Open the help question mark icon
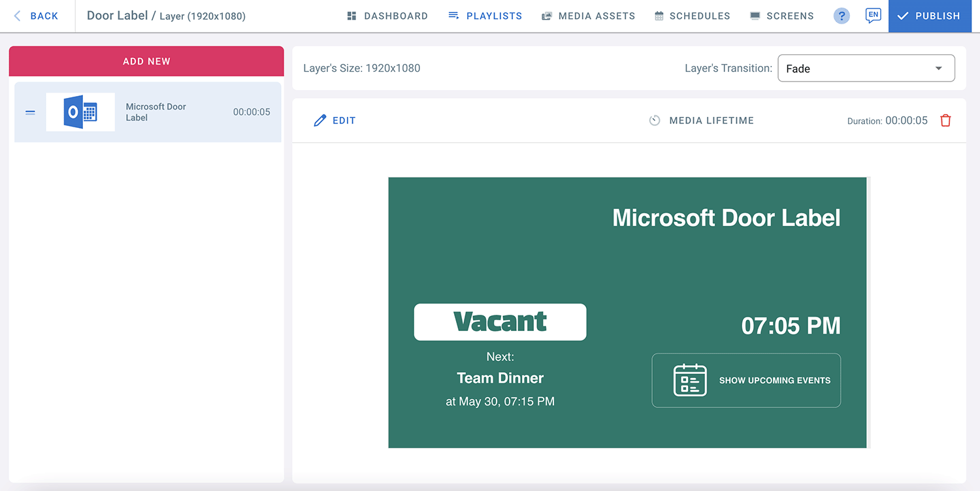980x491 pixels. pos(841,16)
